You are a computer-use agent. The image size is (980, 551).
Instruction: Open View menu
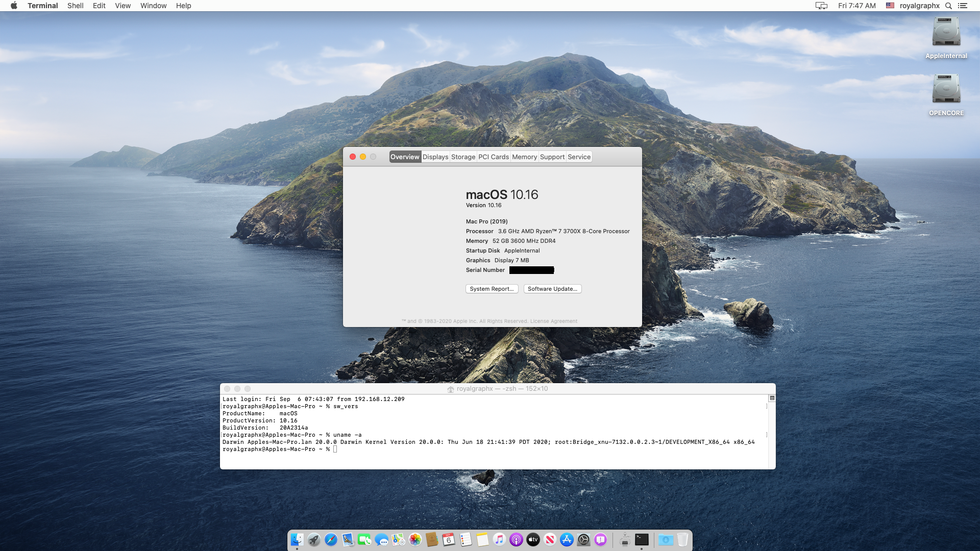coord(122,6)
